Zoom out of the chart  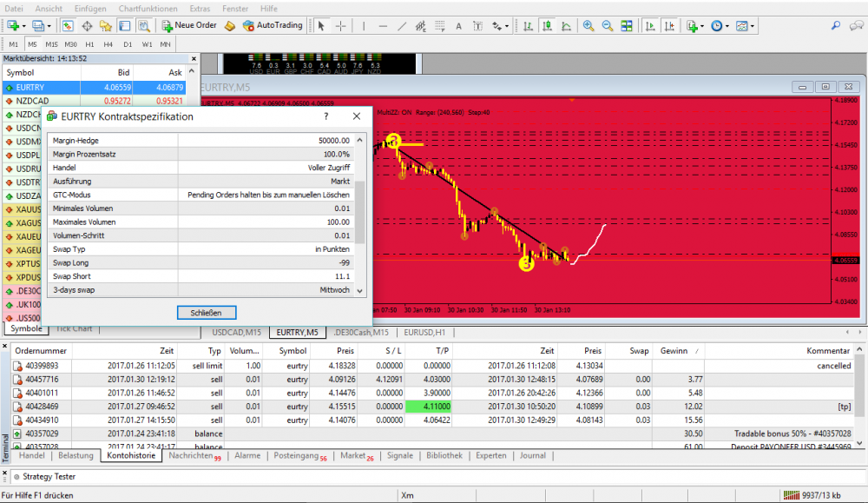608,26
